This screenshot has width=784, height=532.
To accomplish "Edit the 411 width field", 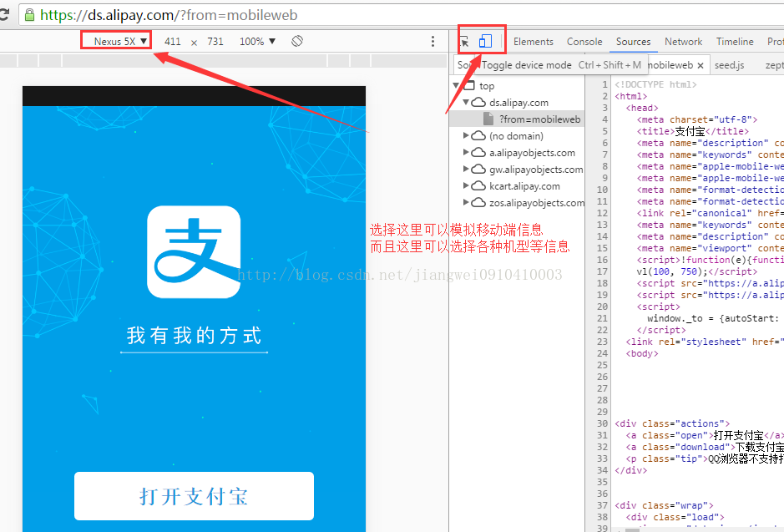I will pos(173,42).
